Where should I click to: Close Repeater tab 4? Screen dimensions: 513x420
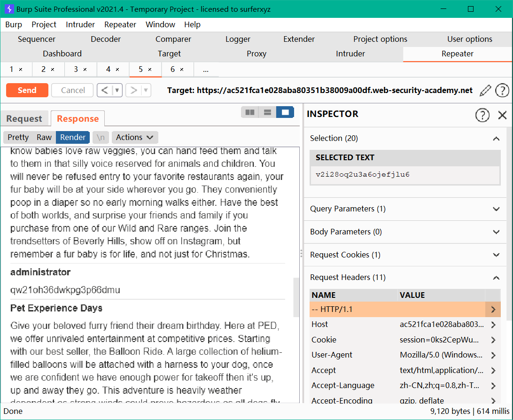(x=117, y=70)
